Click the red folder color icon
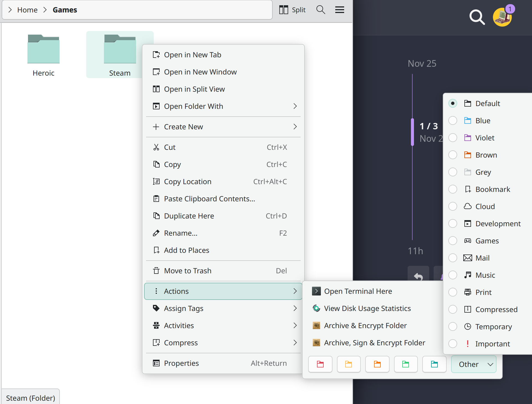Viewport: 532px width, 404px height. (x=320, y=364)
